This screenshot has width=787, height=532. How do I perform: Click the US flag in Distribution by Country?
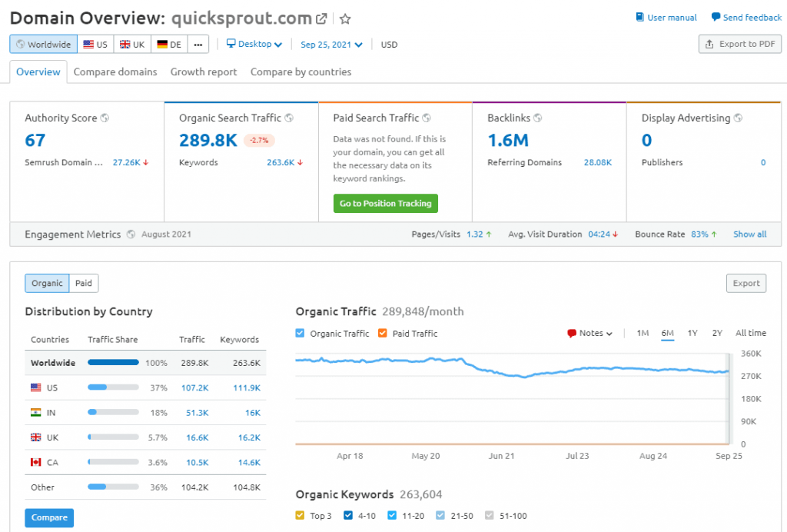(35, 387)
